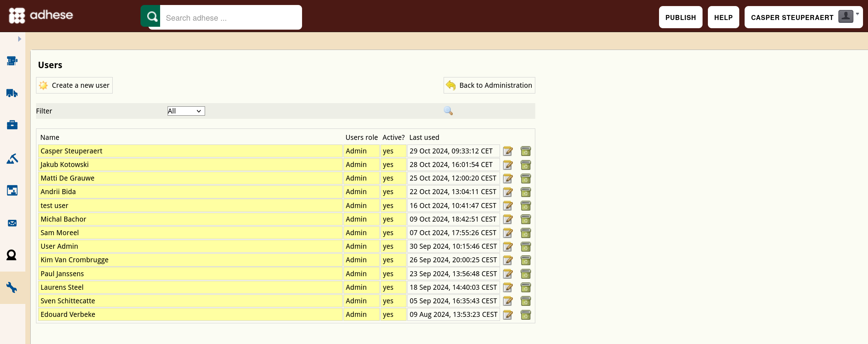
Task: Go Back to Administration
Action: (489, 85)
